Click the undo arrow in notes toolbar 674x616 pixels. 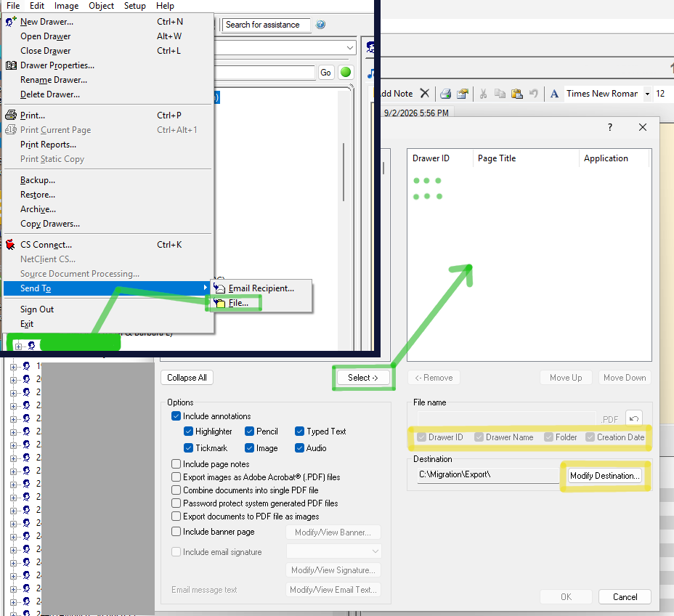pos(533,93)
